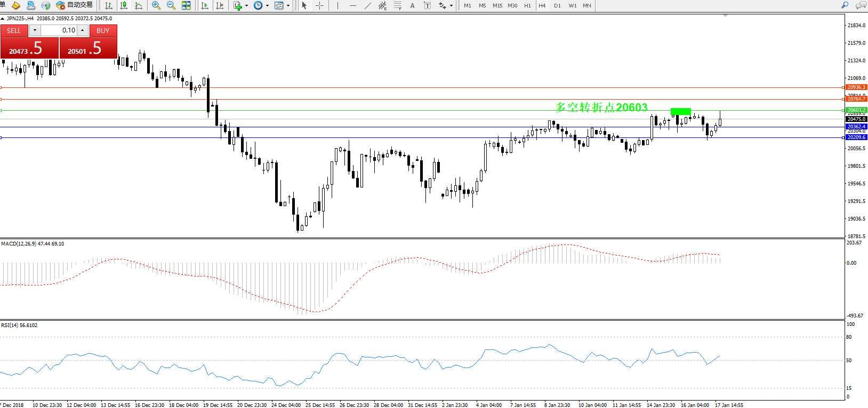Select the Crosshair tool

319,5
